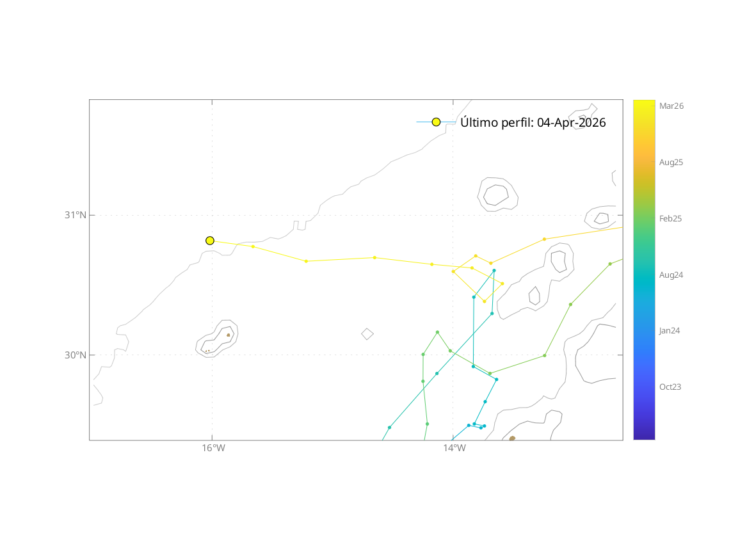
Task: Pick the Jan24 colorbar tick label
Action: (670, 331)
